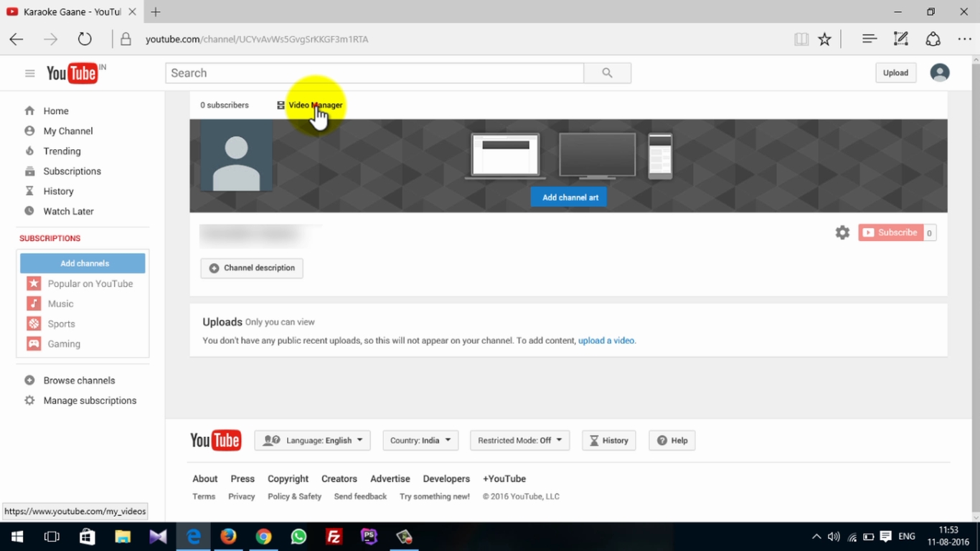Open the account avatar menu

click(939, 72)
